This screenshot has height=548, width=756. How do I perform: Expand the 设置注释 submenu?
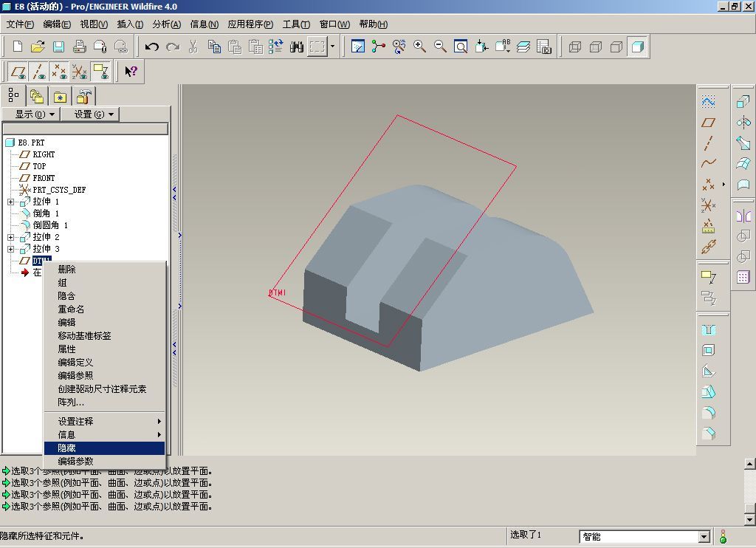click(x=104, y=422)
